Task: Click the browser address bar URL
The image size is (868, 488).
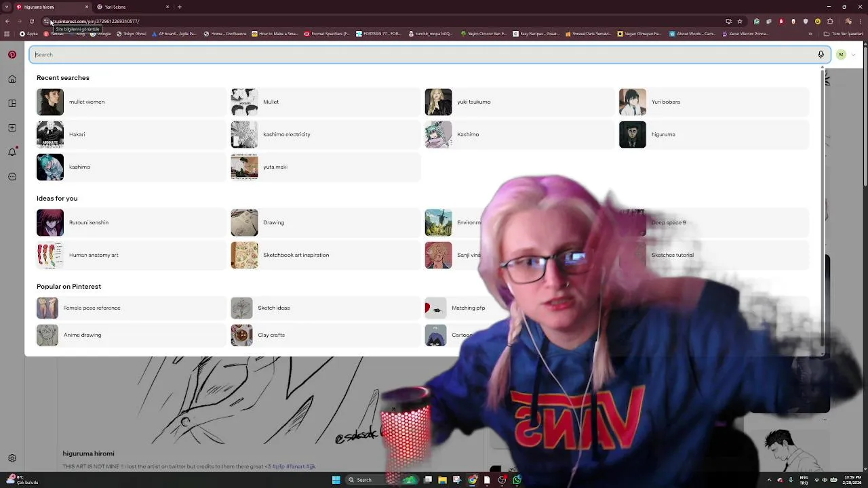Action: (96, 21)
